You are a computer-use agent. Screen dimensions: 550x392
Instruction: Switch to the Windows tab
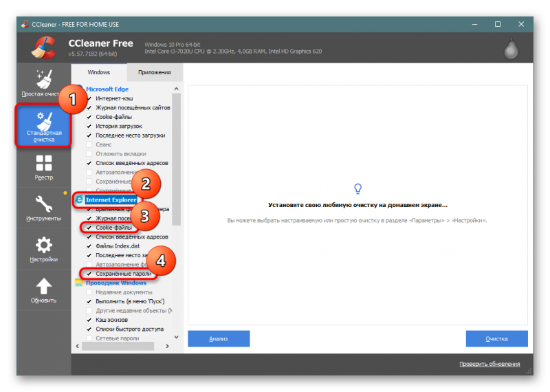pyautogui.click(x=99, y=72)
